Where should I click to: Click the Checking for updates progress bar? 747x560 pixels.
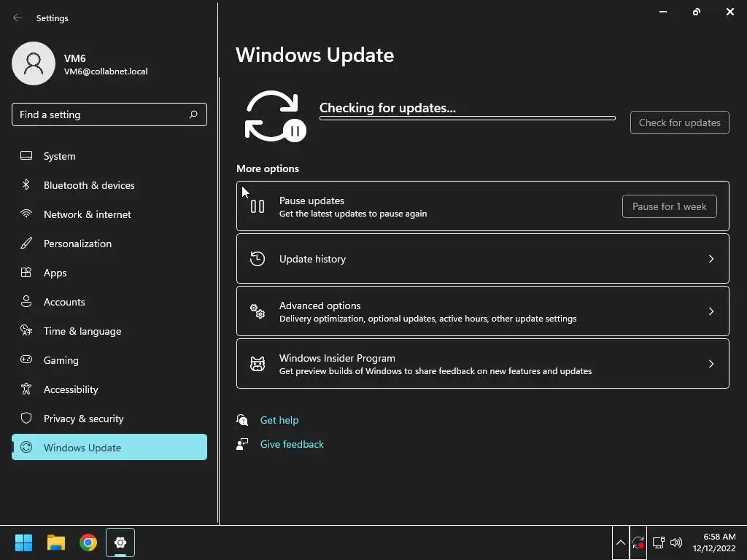pyautogui.click(x=468, y=118)
